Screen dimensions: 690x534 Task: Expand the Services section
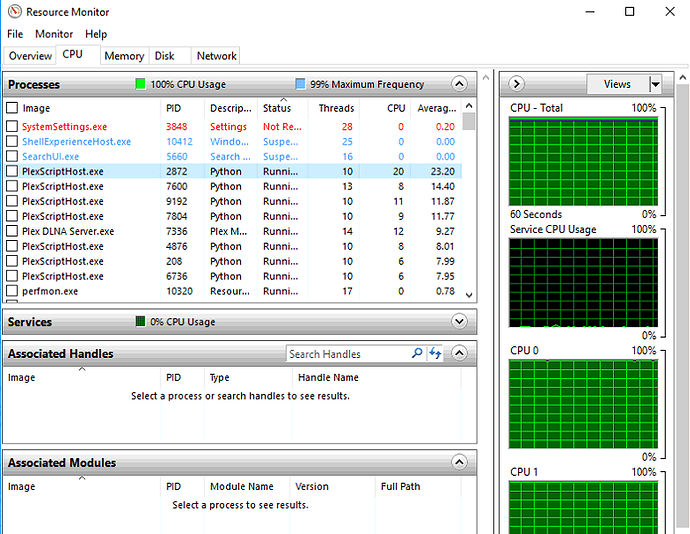coord(459,321)
